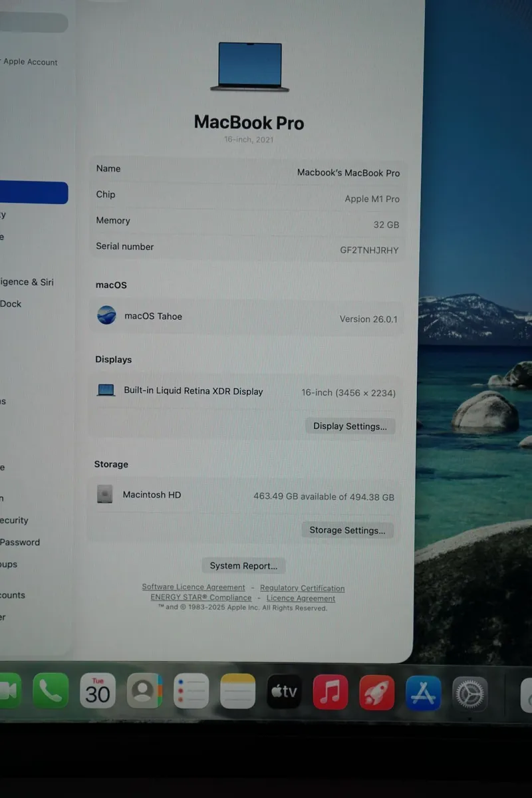Open the Notes app
The height and width of the screenshot is (798, 532).
(x=237, y=692)
